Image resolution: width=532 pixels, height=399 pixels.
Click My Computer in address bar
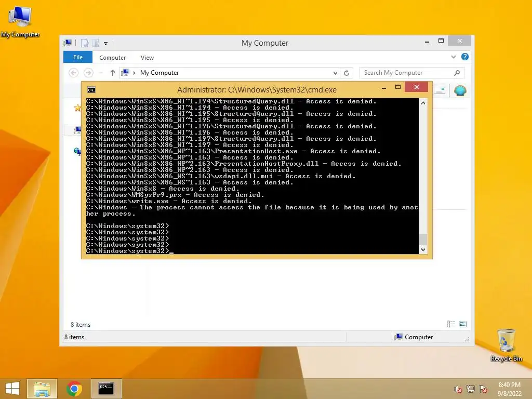pyautogui.click(x=159, y=73)
